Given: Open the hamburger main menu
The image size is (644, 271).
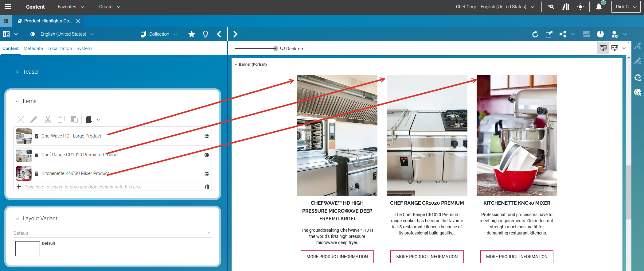Looking at the screenshot, I should point(8,7).
